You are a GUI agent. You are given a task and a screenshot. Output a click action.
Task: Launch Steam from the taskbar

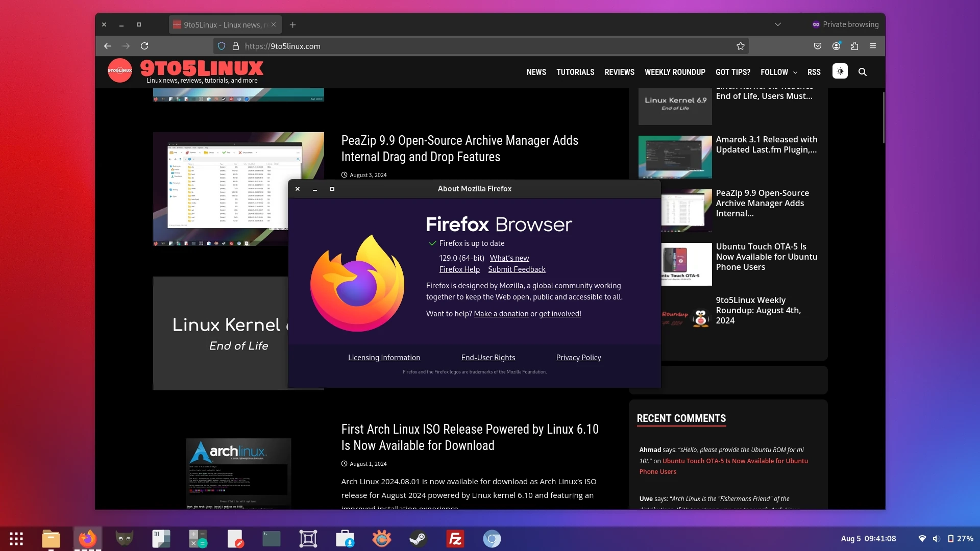click(x=418, y=539)
